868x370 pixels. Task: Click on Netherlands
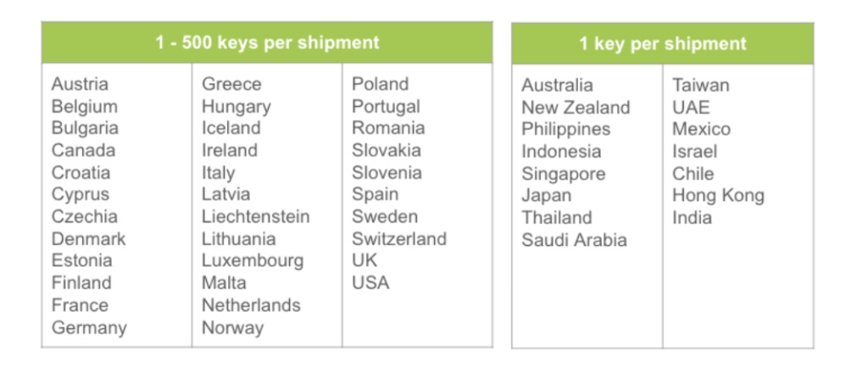click(x=251, y=305)
